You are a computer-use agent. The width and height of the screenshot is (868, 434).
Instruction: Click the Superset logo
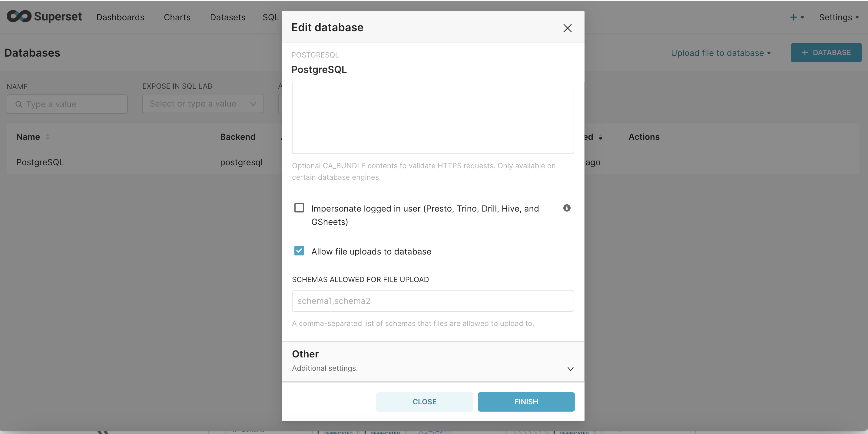coord(44,17)
